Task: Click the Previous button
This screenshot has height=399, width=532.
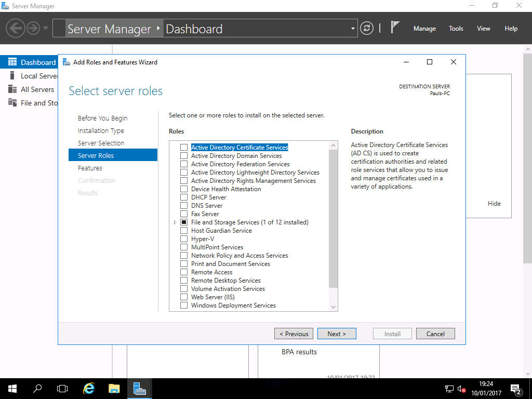Action: [294, 334]
